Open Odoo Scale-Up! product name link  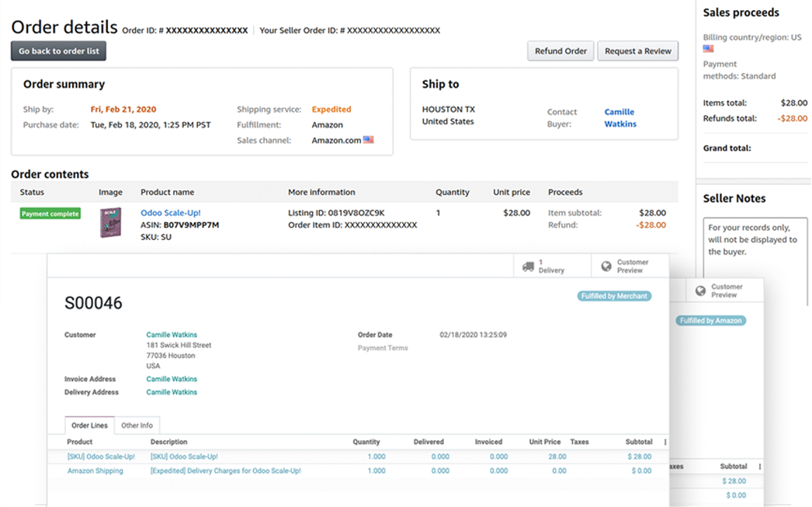[170, 213]
